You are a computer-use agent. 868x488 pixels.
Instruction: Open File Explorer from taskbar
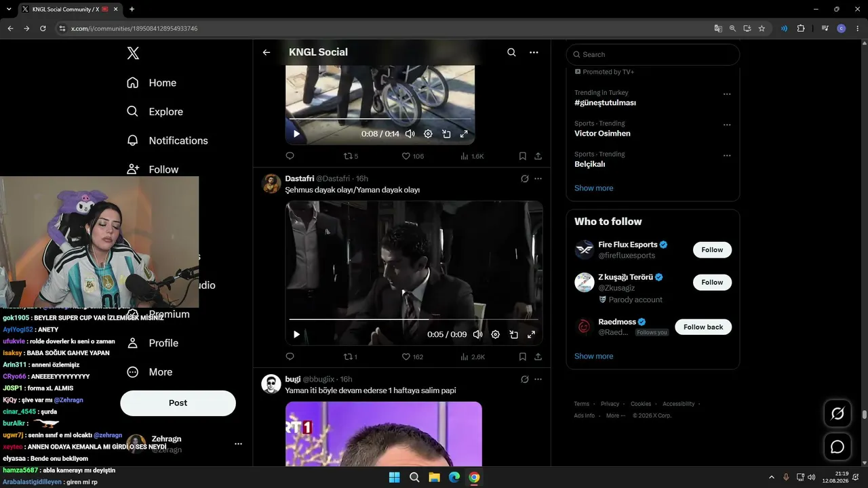[434, 477]
